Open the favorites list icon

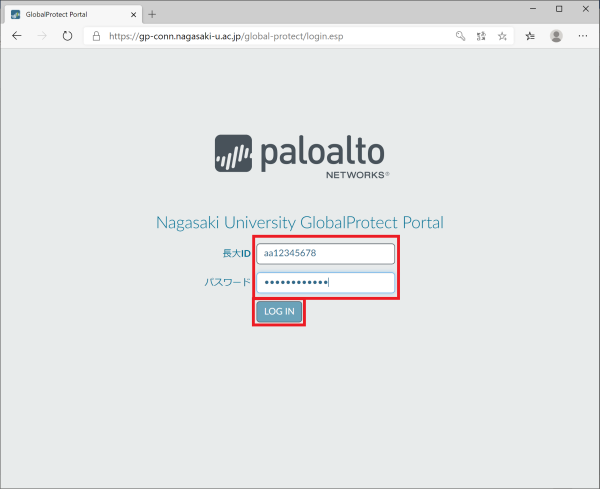point(530,35)
